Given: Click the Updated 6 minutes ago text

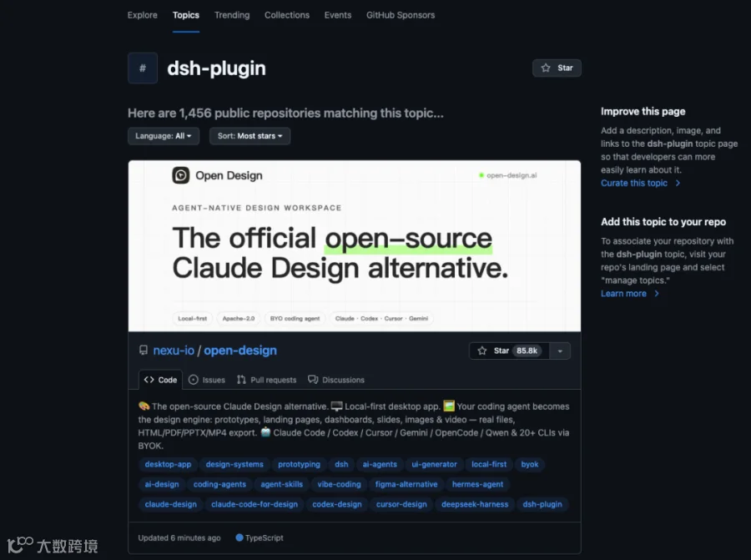Looking at the screenshot, I should click(x=179, y=538).
